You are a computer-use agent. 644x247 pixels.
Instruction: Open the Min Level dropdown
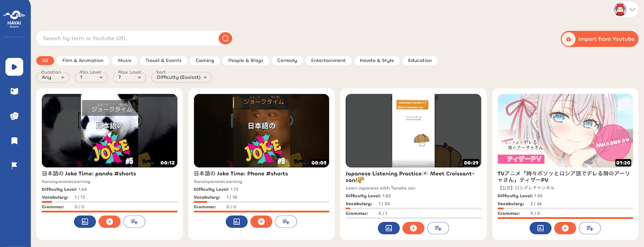click(91, 77)
